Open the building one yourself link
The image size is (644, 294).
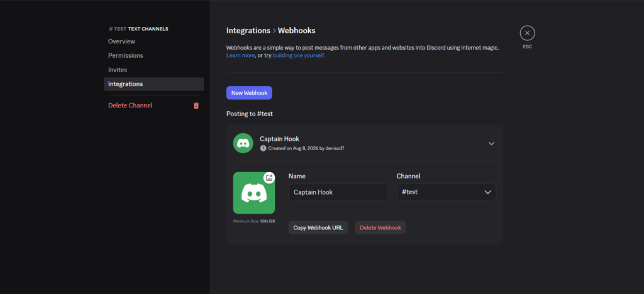tap(298, 55)
